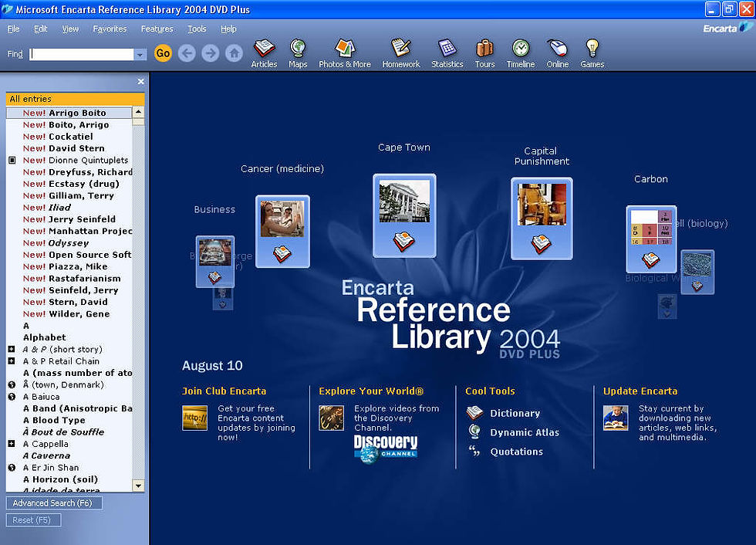The width and height of the screenshot is (756, 545).
Task: Click the entry list's down arrow
Action: [x=138, y=486]
